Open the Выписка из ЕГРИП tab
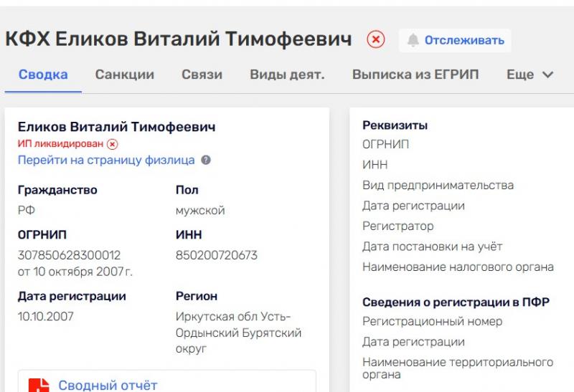The width and height of the screenshot is (574, 392). click(x=415, y=75)
